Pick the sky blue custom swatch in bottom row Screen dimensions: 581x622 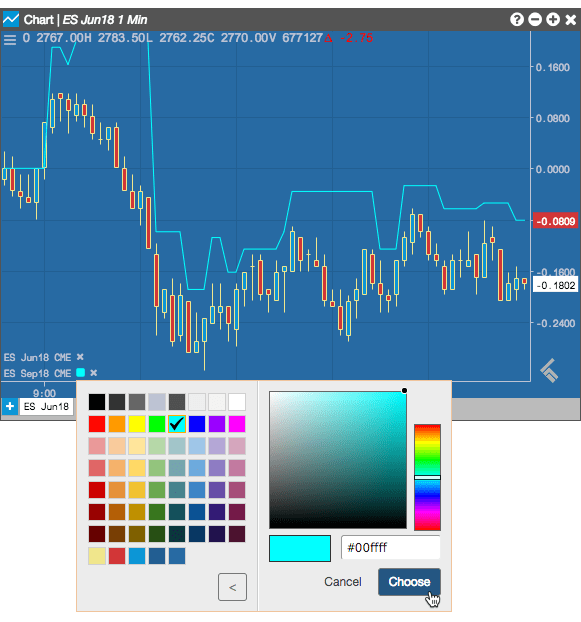point(137,556)
